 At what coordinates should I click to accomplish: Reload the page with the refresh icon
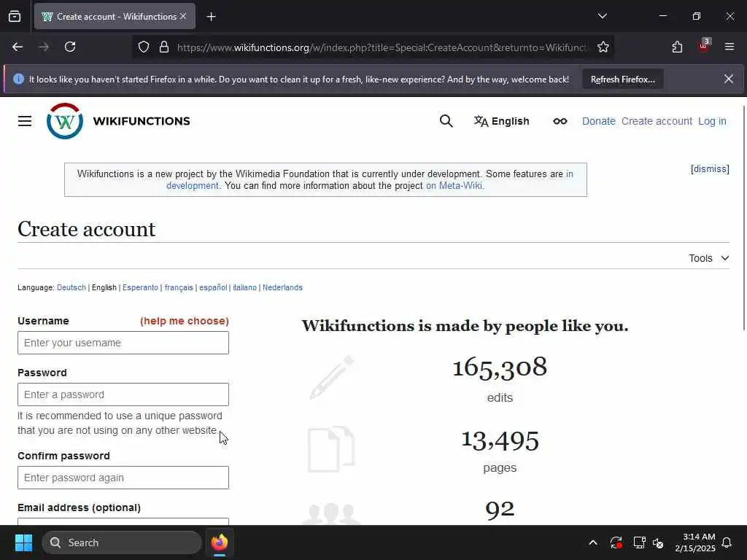[70, 47]
